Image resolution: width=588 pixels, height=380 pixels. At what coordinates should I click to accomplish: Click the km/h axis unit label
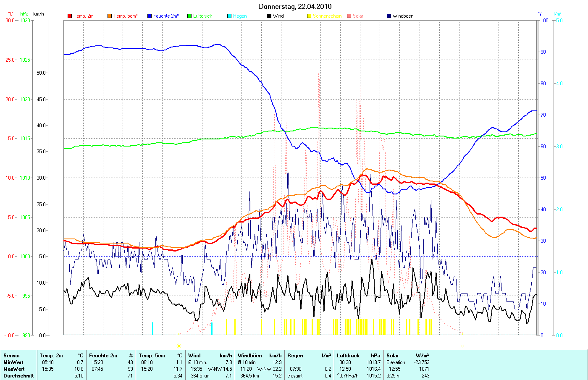(x=39, y=14)
